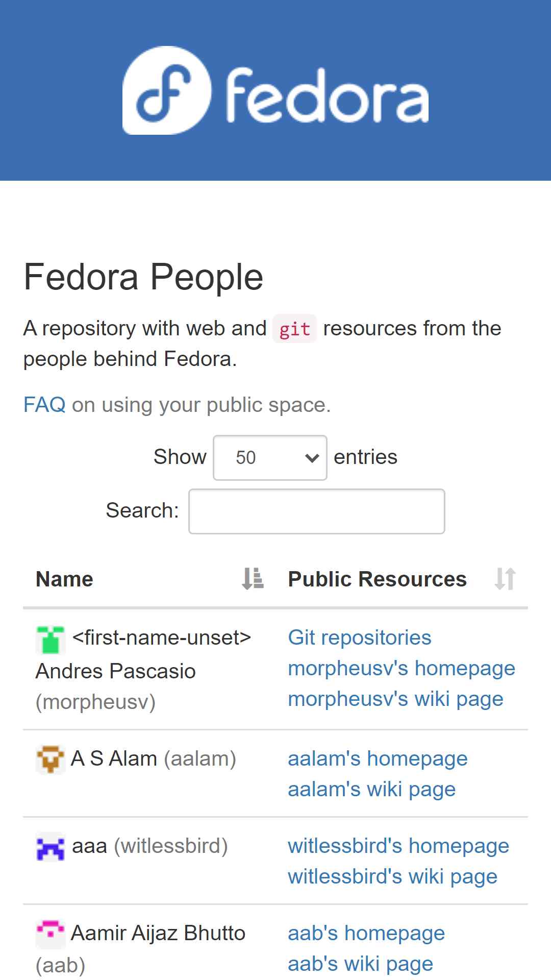Click the brown avatar for A S Alam
551x980 pixels.
(51, 760)
